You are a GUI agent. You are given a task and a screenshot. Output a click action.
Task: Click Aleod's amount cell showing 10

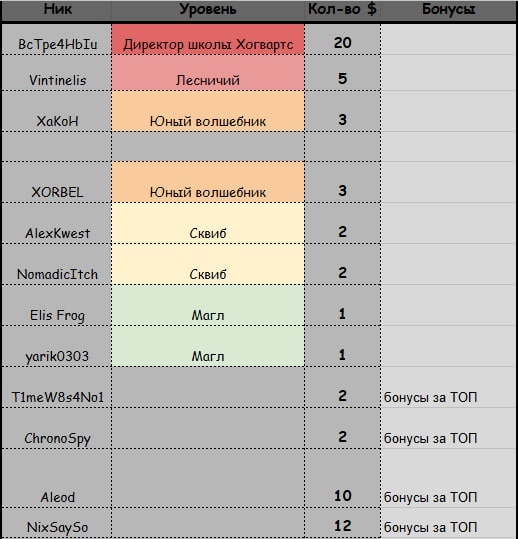coord(342,478)
